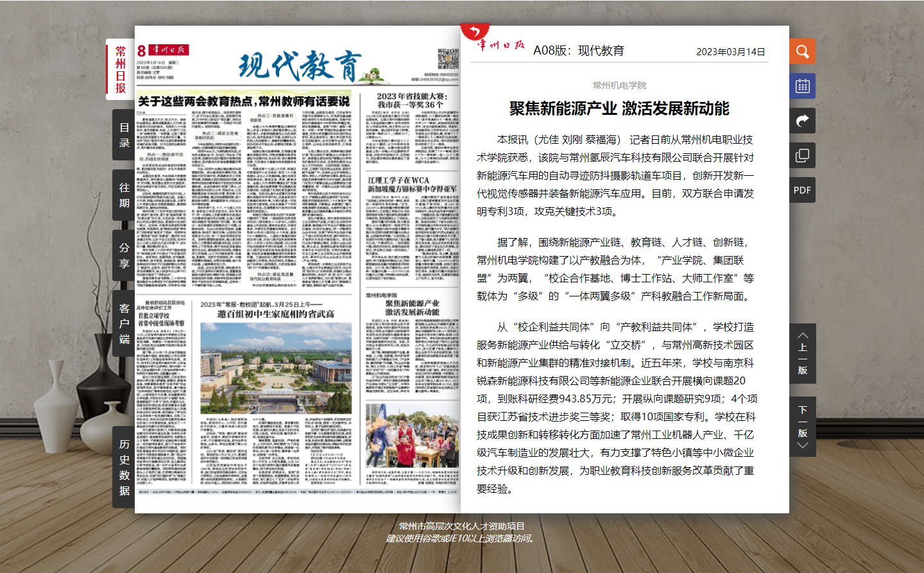
Task: Click the 常州日报 logo in article header
Action: [501, 46]
